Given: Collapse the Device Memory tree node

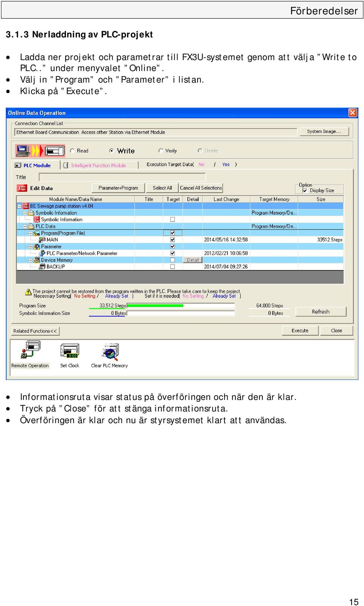Looking at the screenshot, I should (31, 260).
